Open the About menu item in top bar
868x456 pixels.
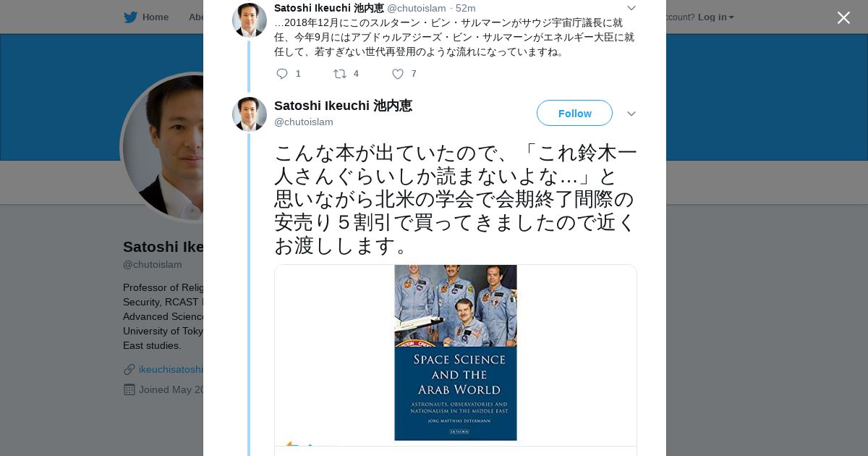196,17
